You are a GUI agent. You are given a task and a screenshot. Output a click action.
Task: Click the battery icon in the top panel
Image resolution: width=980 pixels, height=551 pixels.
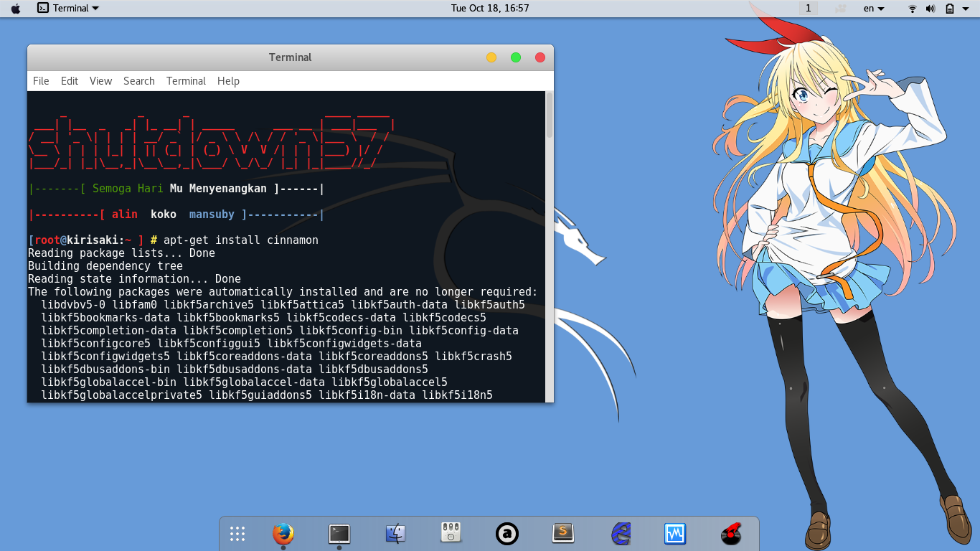coord(950,9)
